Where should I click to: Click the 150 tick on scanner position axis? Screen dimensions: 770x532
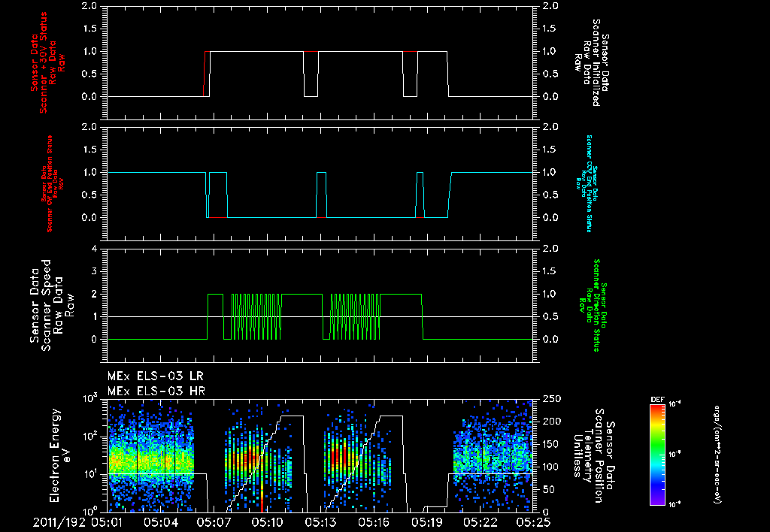[550, 444]
